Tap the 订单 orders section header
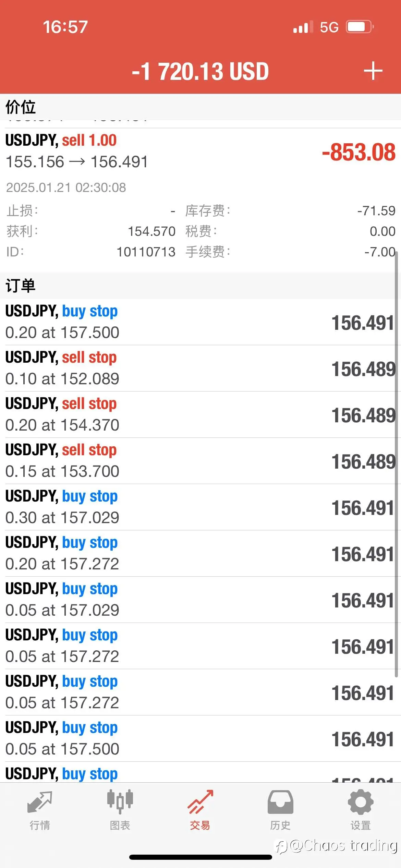Image resolution: width=401 pixels, height=868 pixels. (x=200, y=285)
